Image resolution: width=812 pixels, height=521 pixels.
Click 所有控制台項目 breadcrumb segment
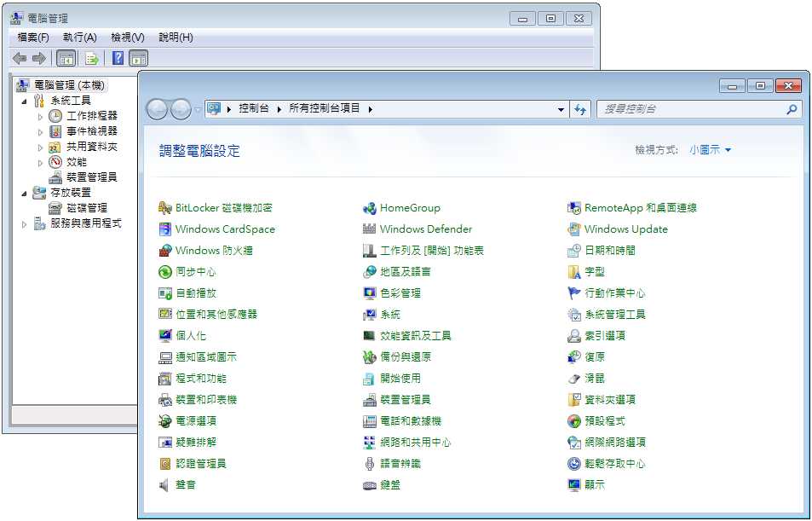point(324,109)
